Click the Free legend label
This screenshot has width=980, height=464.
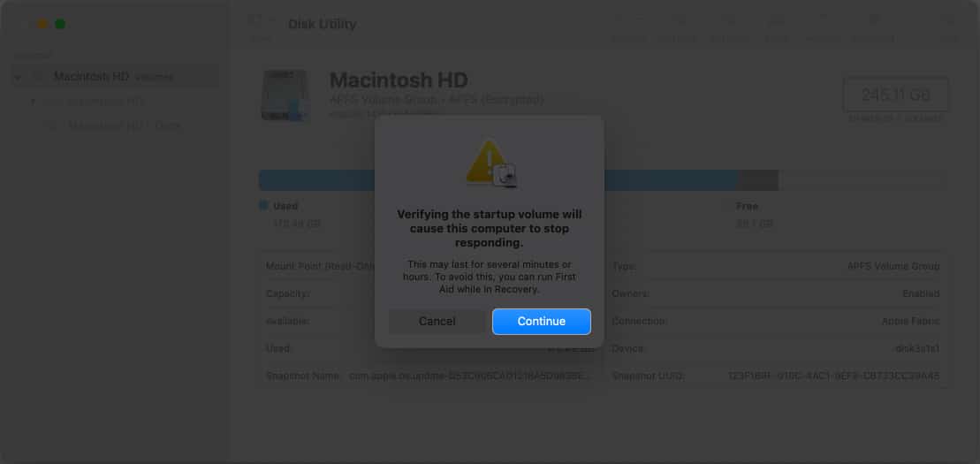coord(747,206)
